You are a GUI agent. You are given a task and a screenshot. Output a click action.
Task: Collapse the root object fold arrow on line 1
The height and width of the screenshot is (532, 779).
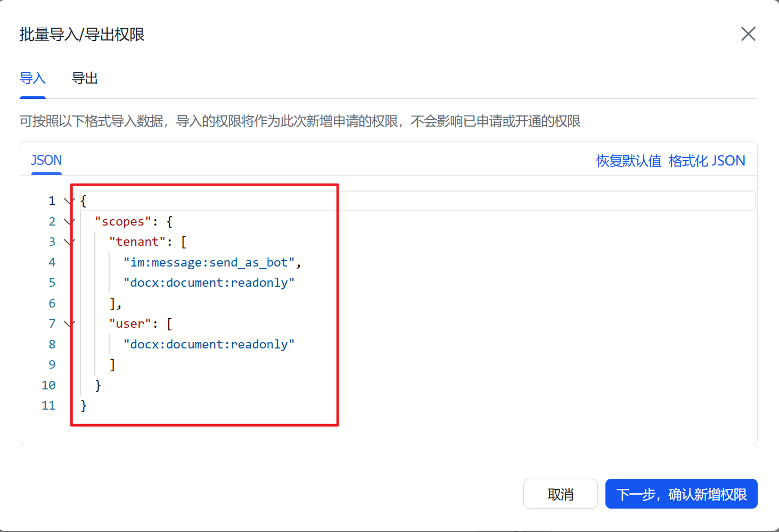[69, 201]
